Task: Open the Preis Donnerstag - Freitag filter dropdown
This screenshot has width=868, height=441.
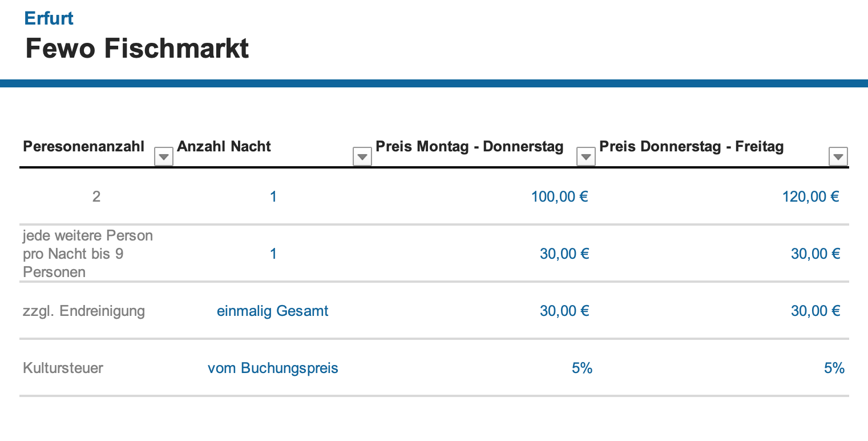Action: coord(838,156)
